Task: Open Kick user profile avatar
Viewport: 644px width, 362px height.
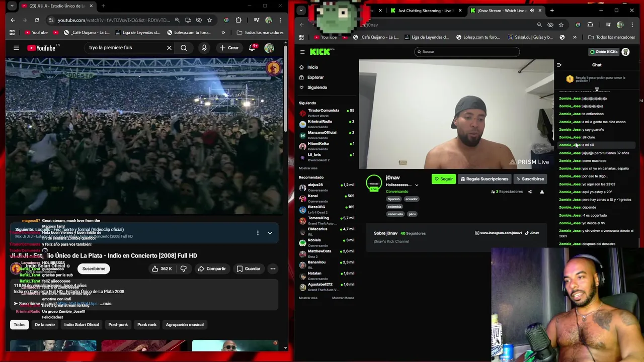Action: point(625,52)
